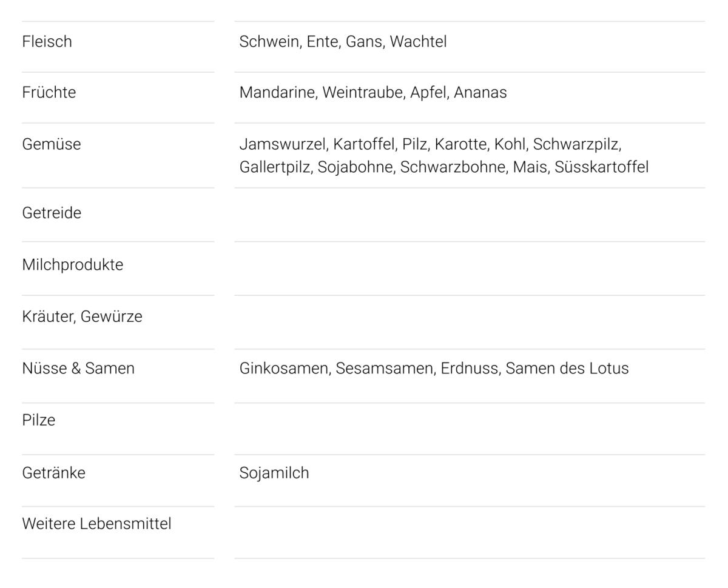Viewport: 728px width, 588px height.
Task: Select the Getreide row label
Action: pyautogui.click(x=51, y=213)
